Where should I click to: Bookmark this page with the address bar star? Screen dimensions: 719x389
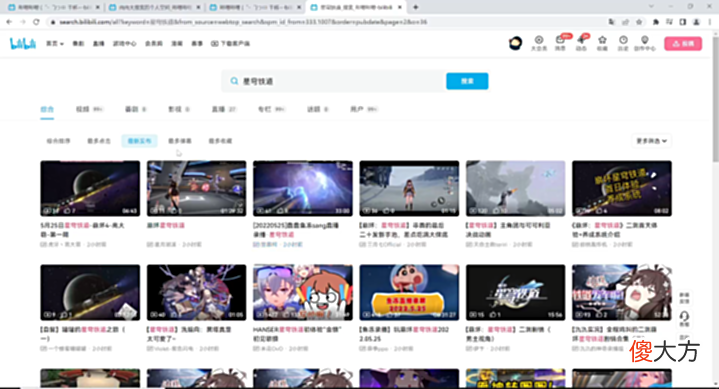(639, 22)
